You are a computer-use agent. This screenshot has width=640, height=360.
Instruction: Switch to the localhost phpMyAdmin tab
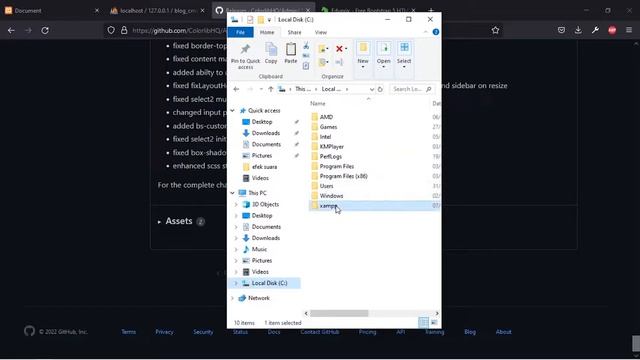158,11
